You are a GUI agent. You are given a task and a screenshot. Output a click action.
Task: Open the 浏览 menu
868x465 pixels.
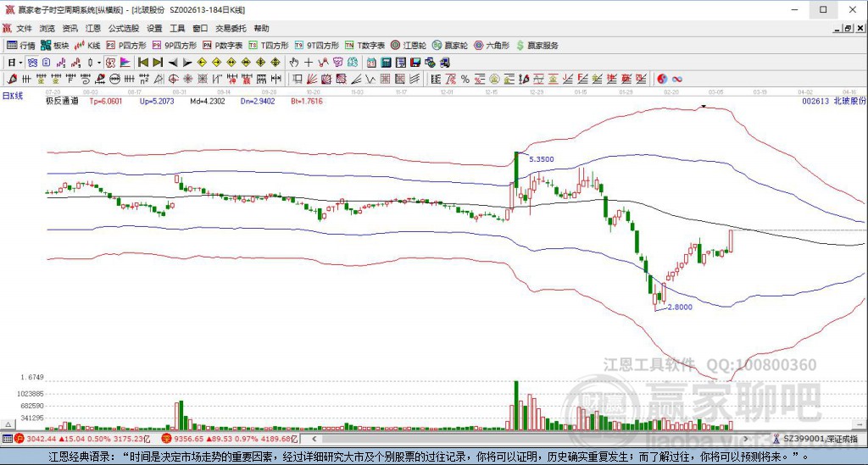click(x=47, y=28)
